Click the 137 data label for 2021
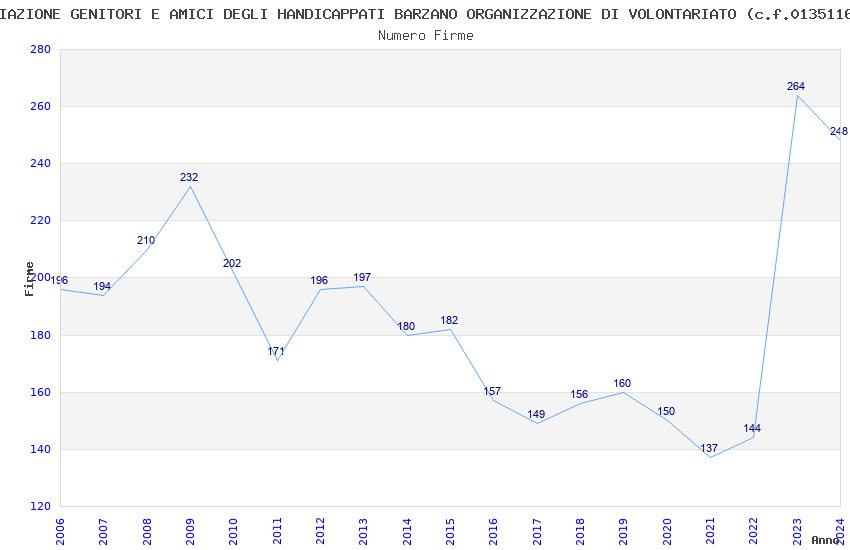850x550 pixels. tap(709, 448)
